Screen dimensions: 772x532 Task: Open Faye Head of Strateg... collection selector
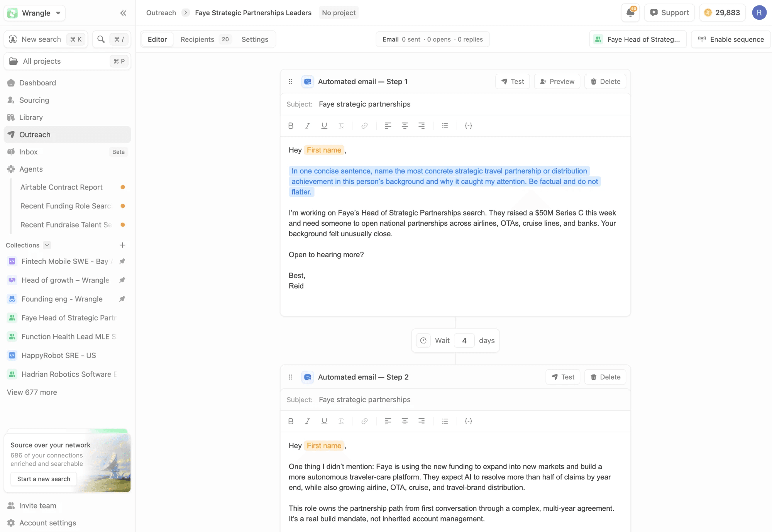pos(638,39)
